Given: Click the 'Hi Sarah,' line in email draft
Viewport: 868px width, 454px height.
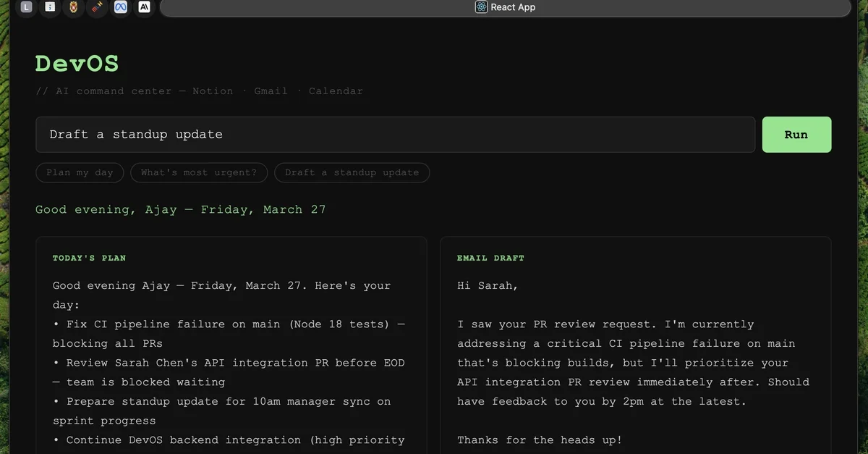Looking at the screenshot, I should 488,285.
